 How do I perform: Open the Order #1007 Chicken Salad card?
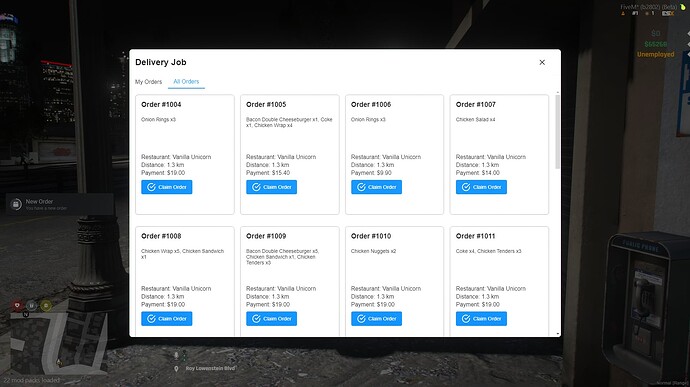(x=499, y=155)
